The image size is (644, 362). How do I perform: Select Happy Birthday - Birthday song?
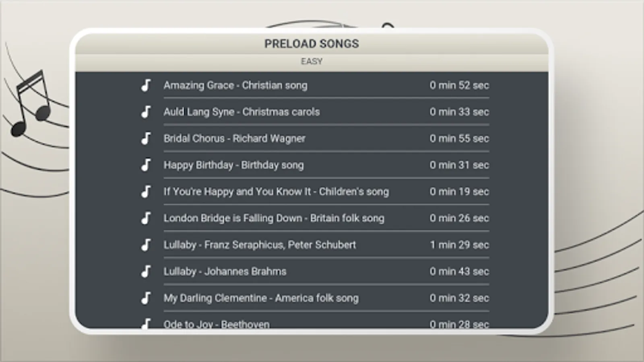[x=233, y=165]
